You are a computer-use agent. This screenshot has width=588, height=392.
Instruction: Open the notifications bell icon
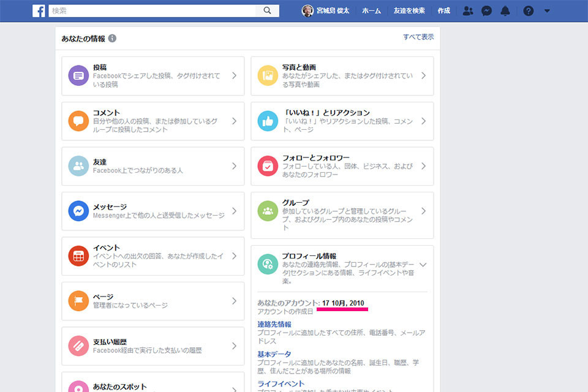click(x=505, y=11)
